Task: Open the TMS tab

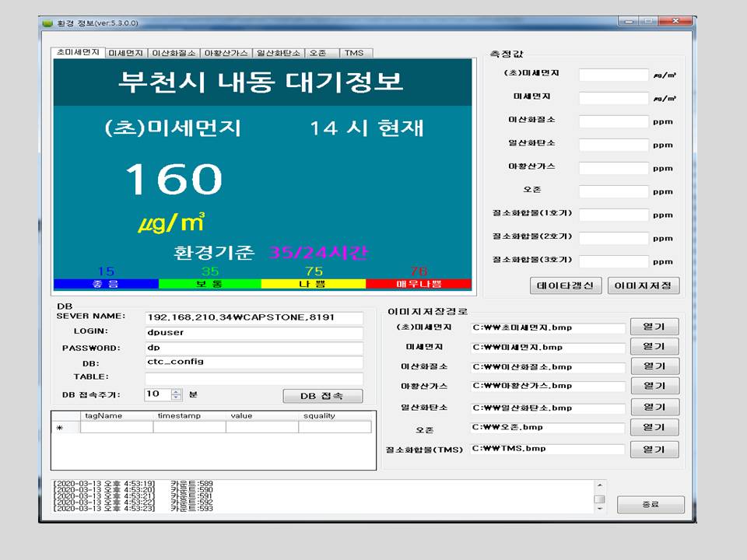Action: [x=354, y=53]
